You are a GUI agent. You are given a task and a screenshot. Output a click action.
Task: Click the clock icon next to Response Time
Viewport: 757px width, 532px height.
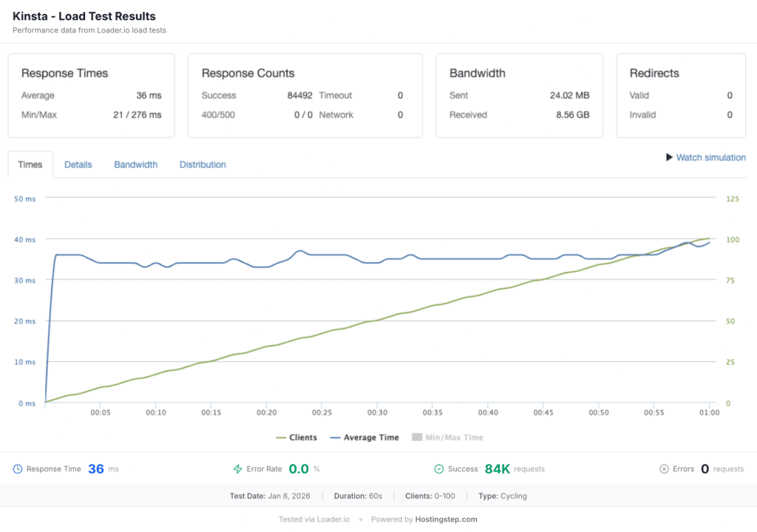[18, 469]
